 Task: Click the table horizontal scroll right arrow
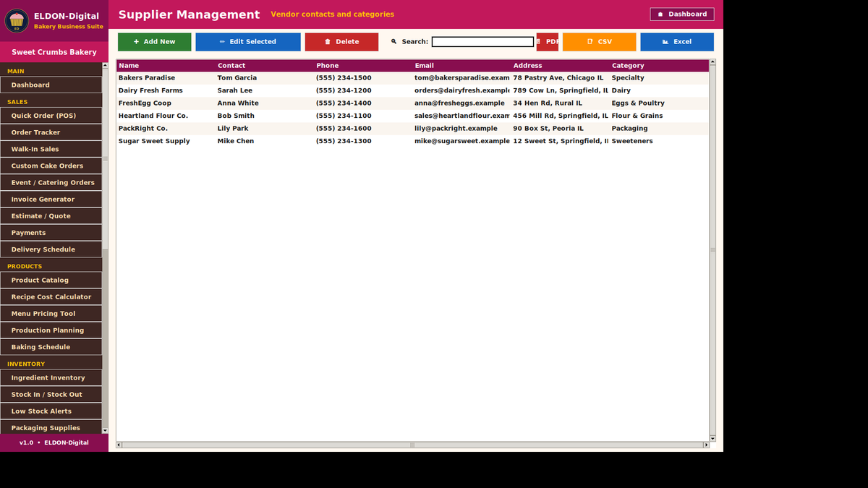pos(706,445)
